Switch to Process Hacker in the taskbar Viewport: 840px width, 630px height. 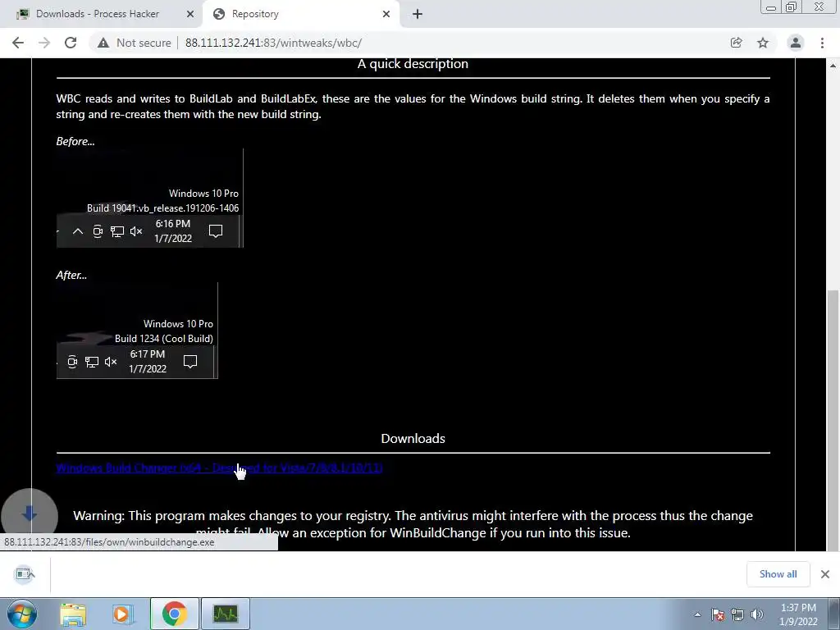[226, 614]
